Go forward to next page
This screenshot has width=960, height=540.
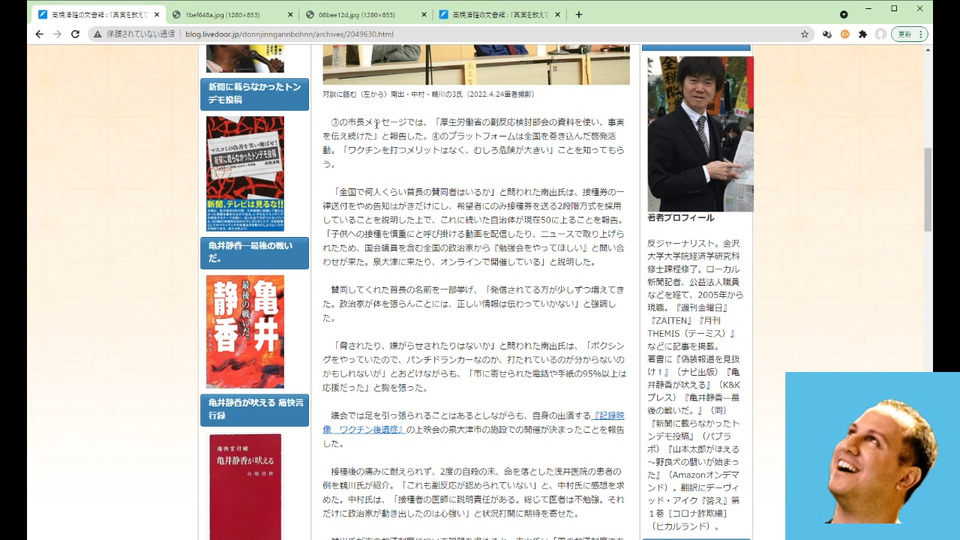[x=57, y=34]
